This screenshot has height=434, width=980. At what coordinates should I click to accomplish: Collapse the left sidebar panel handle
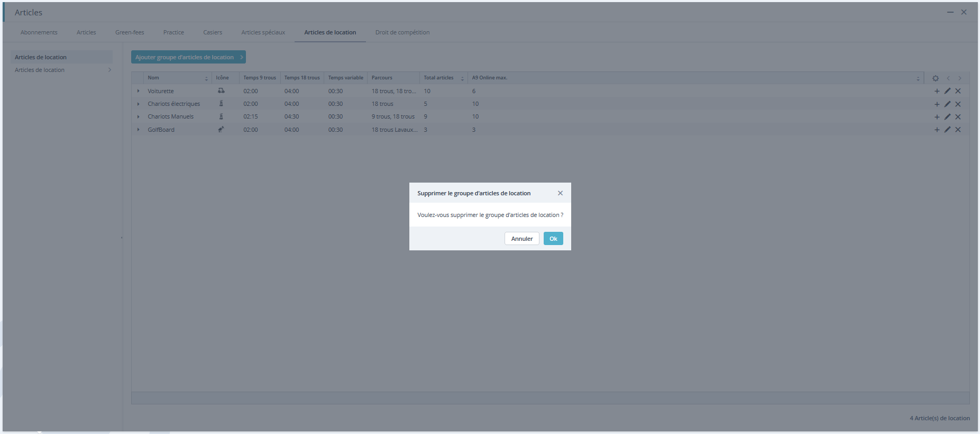pyautogui.click(x=122, y=238)
